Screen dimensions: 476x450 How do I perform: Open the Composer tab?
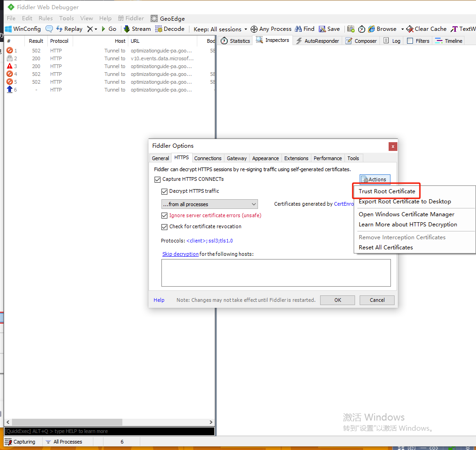[x=361, y=40]
